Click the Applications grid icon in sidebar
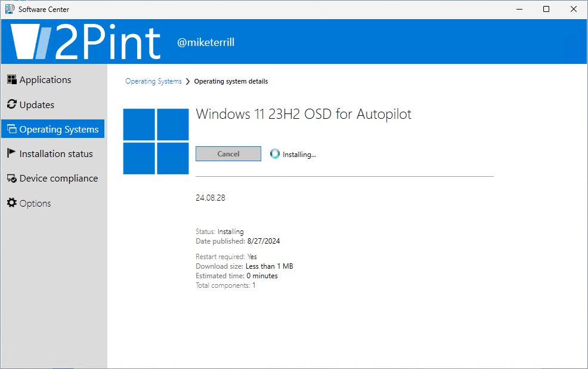588x369 pixels. [x=11, y=79]
